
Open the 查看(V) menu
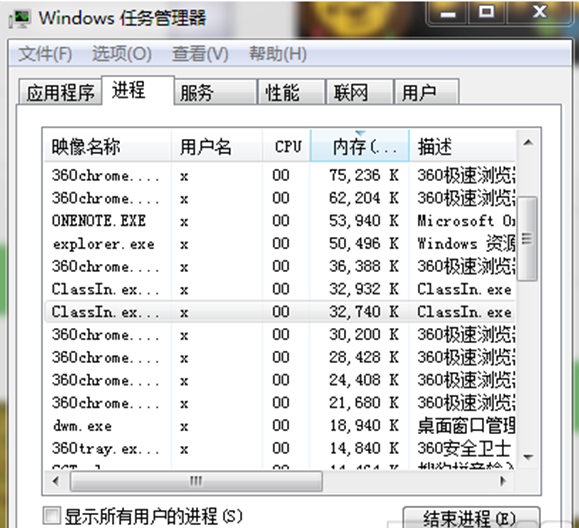200,54
